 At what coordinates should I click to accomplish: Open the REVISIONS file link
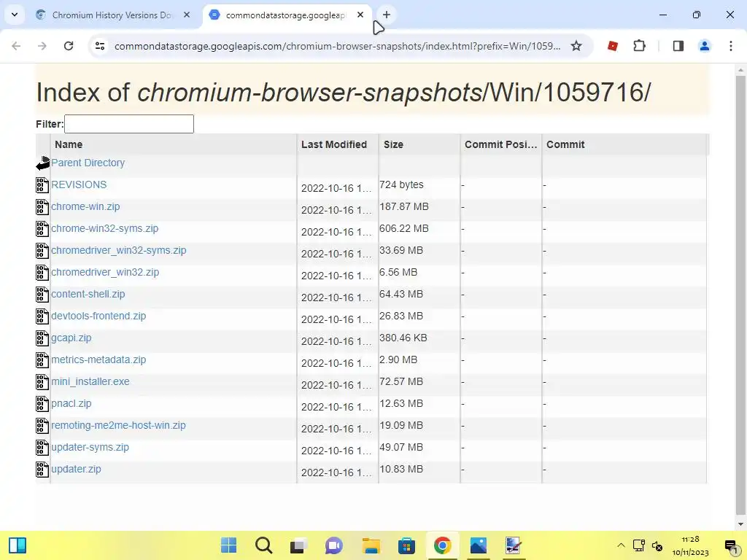tap(79, 184)
